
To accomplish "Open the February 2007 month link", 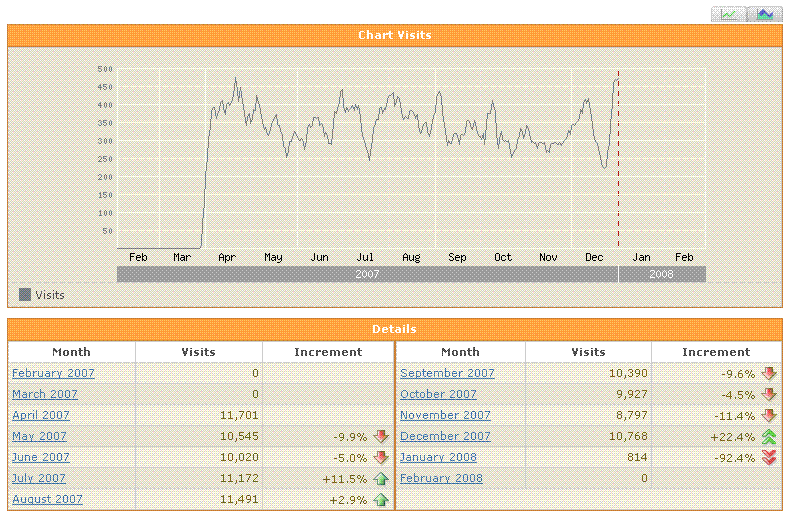I will click(x=53, y=373).
